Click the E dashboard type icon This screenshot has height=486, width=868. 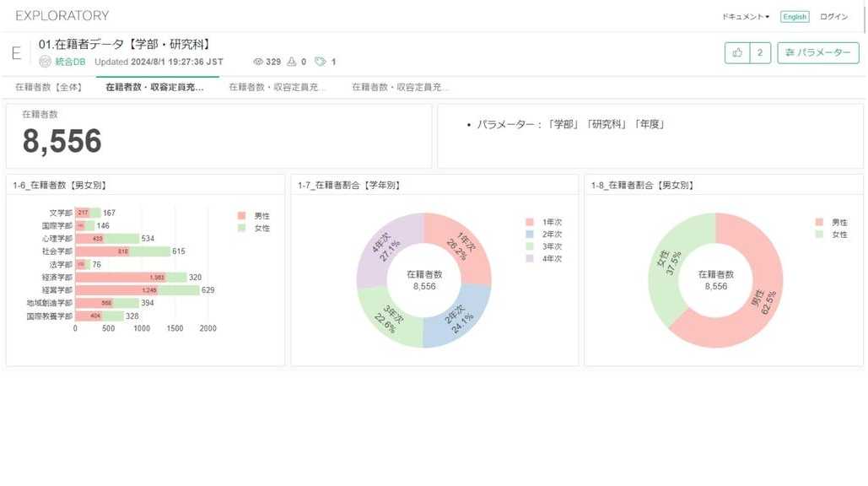click(x=16, y=53)
